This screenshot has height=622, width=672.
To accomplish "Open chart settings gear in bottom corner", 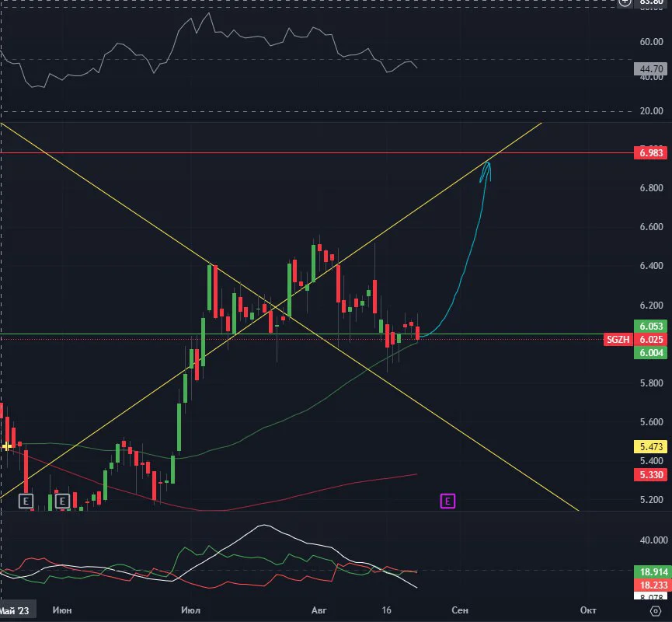I will [656, 610].
